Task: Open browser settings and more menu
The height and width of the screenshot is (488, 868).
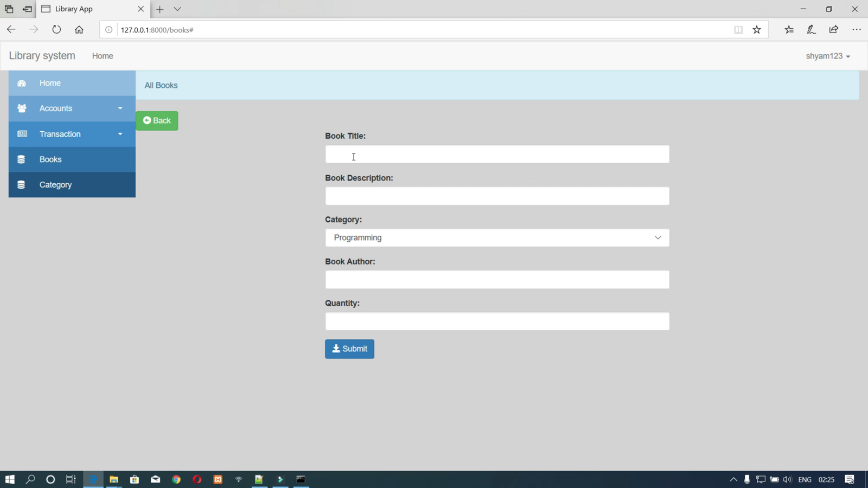Action: point(856,30)
